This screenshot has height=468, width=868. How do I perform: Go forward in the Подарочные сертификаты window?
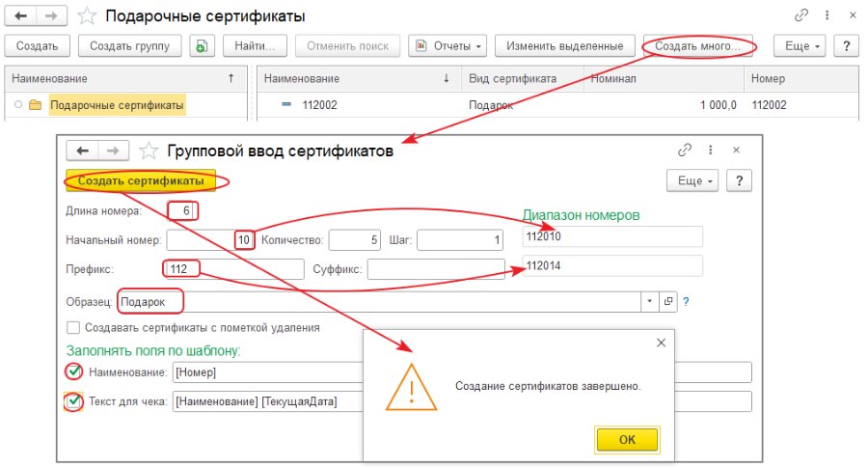[x=51, y=15]
